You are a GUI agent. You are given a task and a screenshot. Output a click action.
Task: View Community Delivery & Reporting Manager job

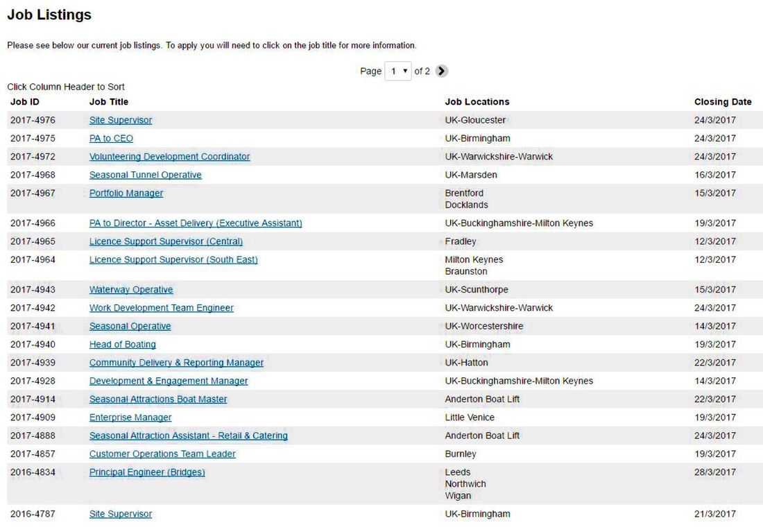(x=176, y=363)
